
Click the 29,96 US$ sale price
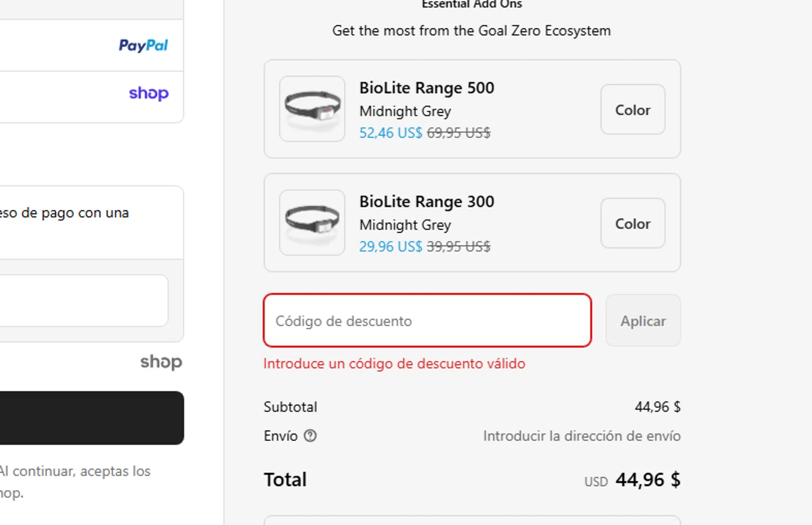tap(390, 247)
